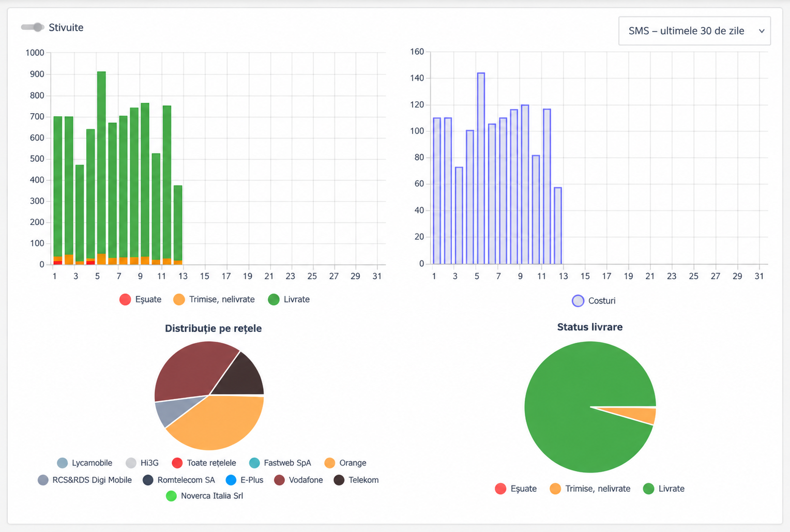Image resolution: width=790 pixels, height=532 pixels.
Task: Toggle Eşuate legend in the bar chart
Action: pyautogui.click(x=140, y=299)
